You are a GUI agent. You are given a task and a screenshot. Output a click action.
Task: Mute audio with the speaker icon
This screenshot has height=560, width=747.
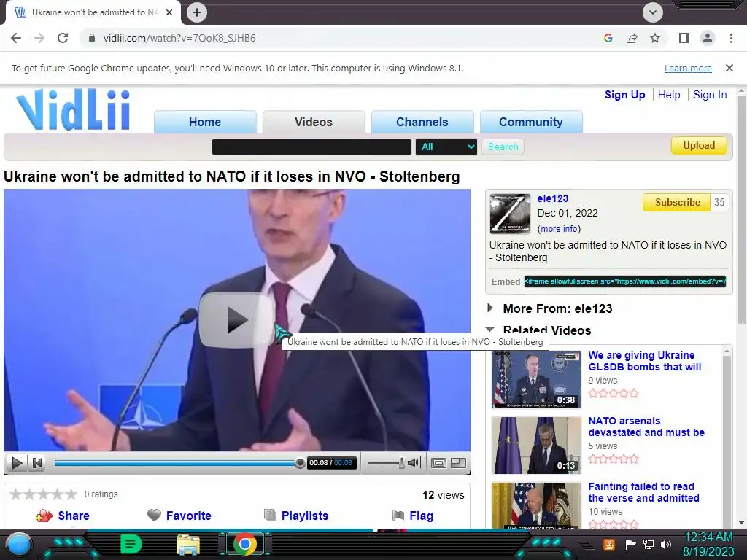[x=414, y=462]
